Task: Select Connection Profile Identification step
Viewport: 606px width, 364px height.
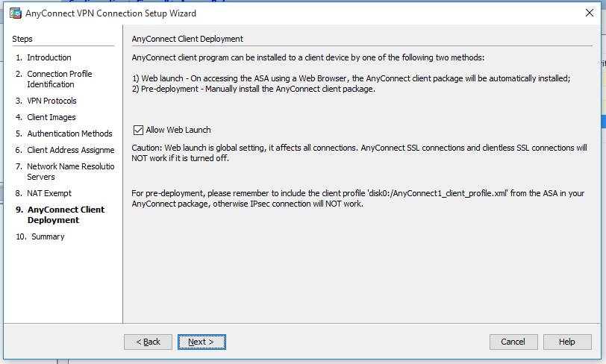Action: [x=60, y=79]
